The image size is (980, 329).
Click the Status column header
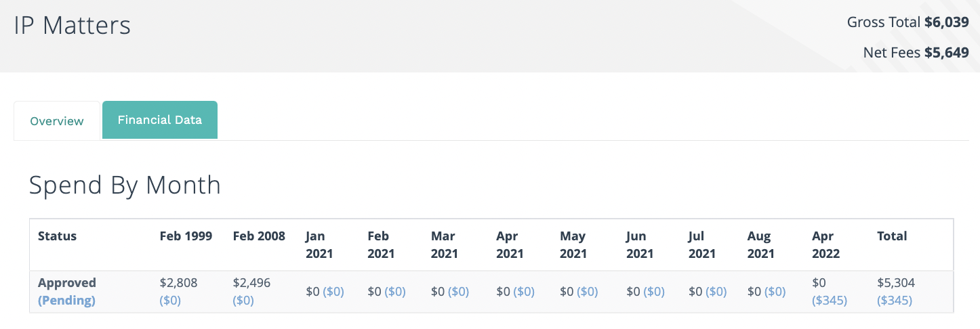pyautogui.click(x=57, y=236)
